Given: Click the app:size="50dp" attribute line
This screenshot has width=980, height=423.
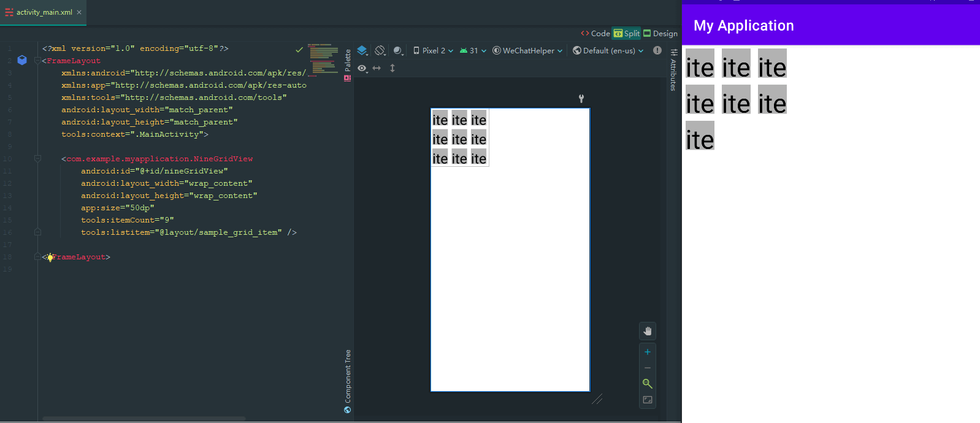Looking at the screenshot, I should [117, 208].
